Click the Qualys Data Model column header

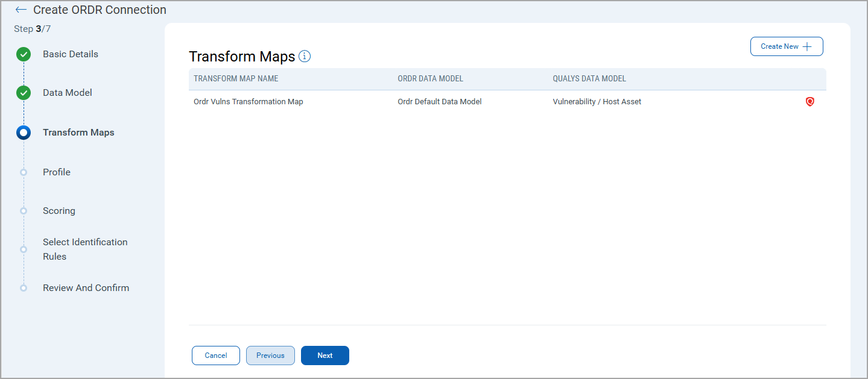[x=589, y=79]
